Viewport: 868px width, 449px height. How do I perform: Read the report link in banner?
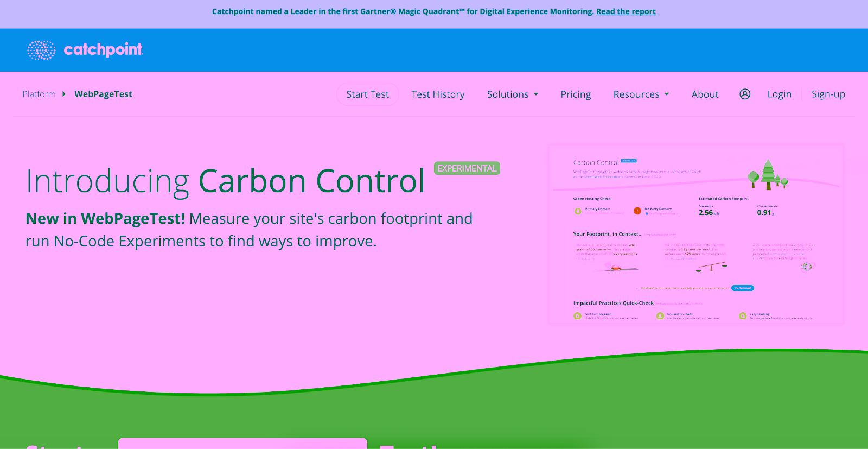click(626, 11)
